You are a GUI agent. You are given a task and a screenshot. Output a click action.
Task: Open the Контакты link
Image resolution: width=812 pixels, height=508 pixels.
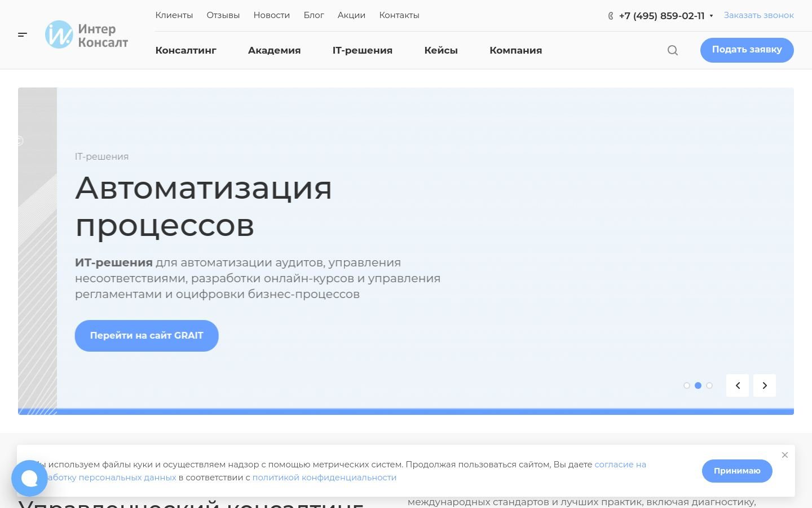pos(399,15)
